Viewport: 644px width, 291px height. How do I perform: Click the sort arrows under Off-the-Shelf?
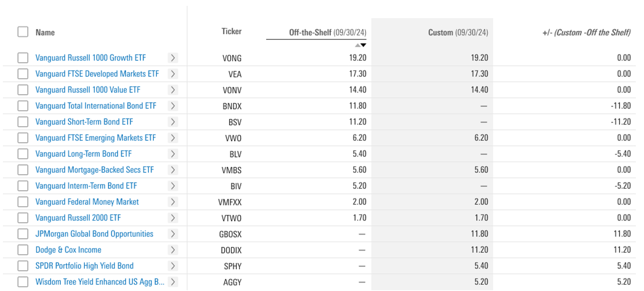point(360,45)
